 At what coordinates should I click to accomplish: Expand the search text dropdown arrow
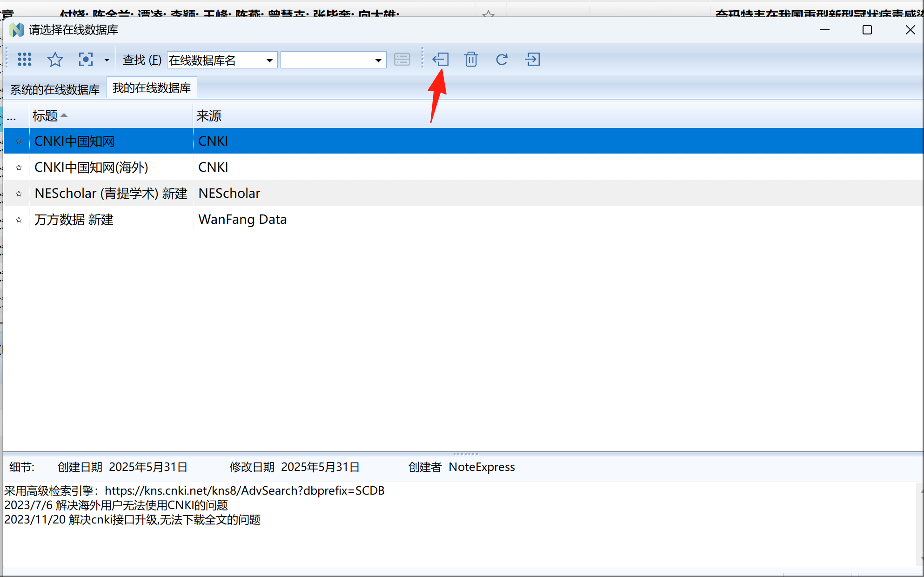point(378,60)
